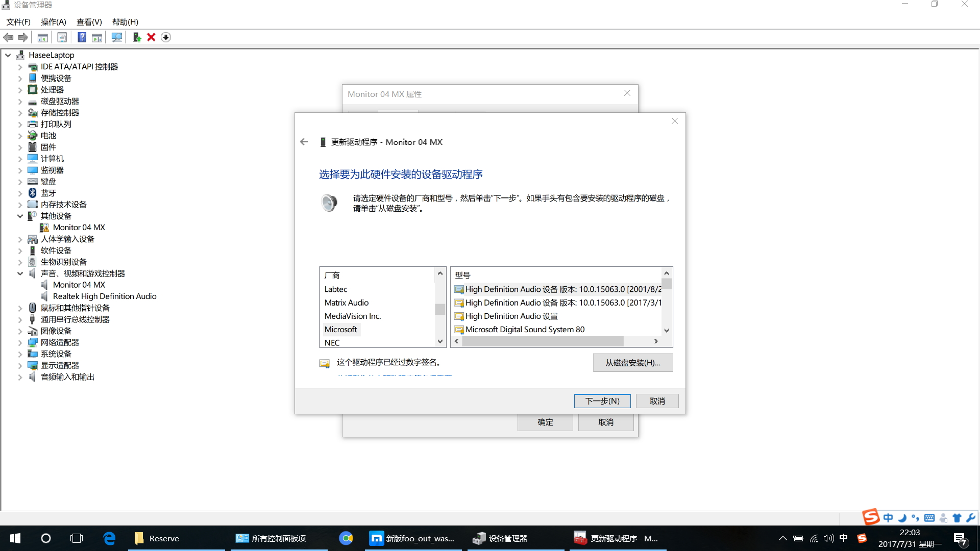This screenshot has width=980, height=551.
Task: Click the 下一步(N) button
Action: click(x=602, y=401)
